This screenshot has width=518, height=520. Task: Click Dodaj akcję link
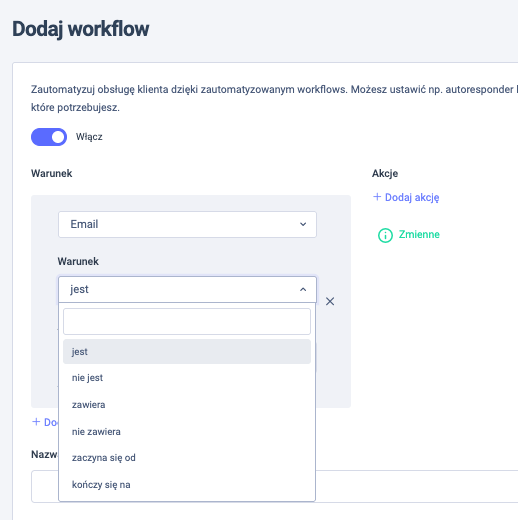[x=412, y=197]
